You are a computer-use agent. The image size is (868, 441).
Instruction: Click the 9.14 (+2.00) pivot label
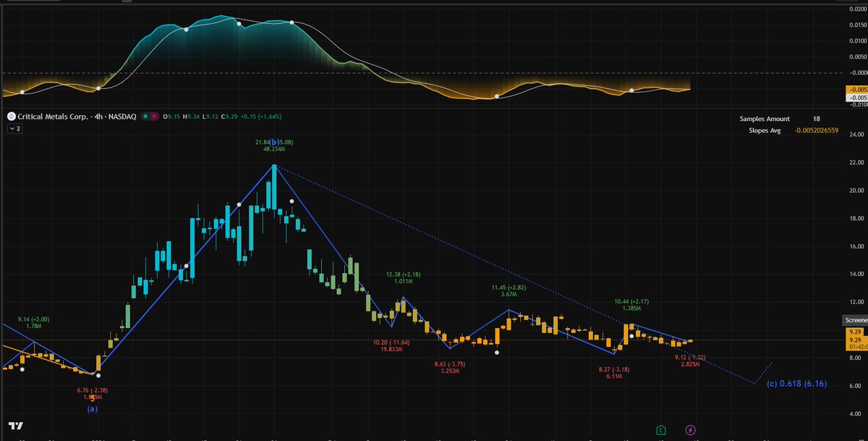click(x=34, y=319)
